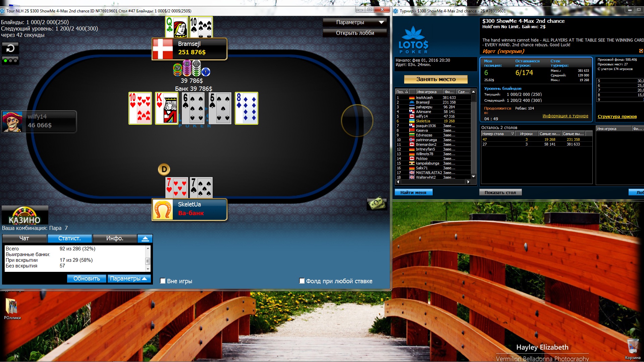The width and height of the screenshot is (644, 362).
Task: Click the hand replay arrow icon
Action: click(x=10, y=48)
